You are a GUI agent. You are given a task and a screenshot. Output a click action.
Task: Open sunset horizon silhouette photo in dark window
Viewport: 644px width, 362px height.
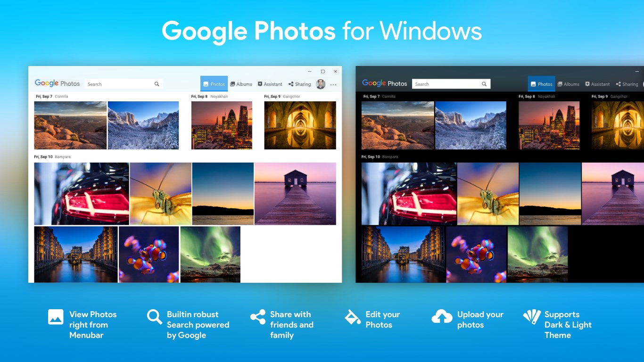(550, 194)
